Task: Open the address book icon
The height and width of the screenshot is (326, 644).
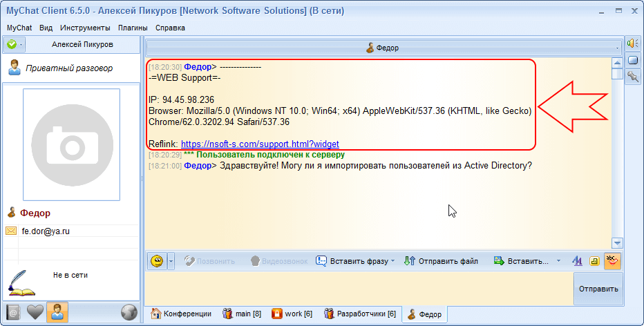Action: click(x=13, y=312)
